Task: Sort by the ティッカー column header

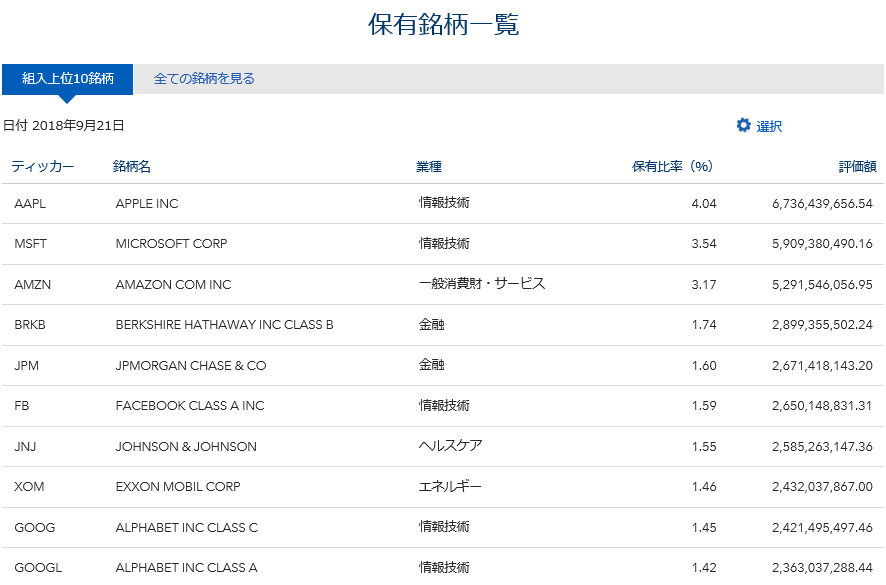Action: point(42,166)
